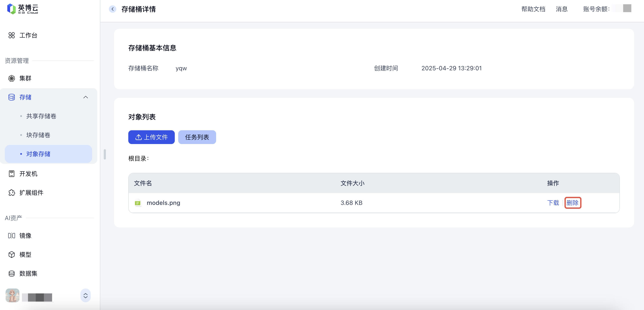
Task: Collapse the 存储 menu chevron
Action: [x=85, y=97]
